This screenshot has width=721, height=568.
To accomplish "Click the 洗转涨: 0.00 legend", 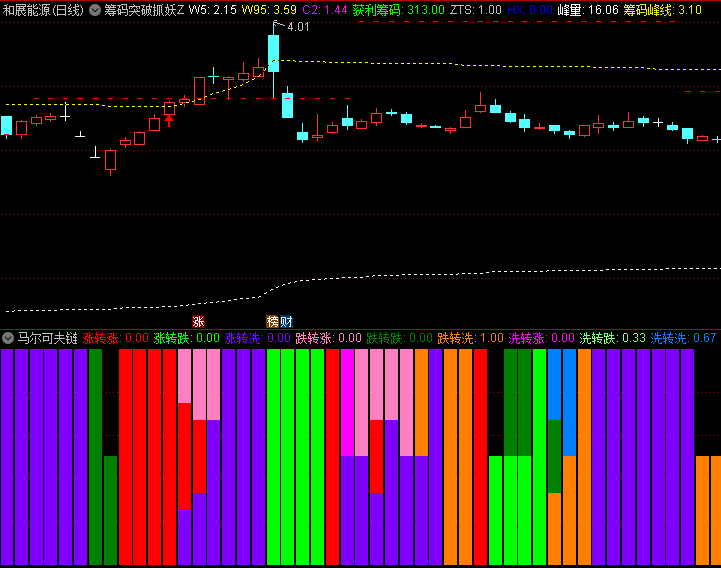I will [x=542, y=339].
